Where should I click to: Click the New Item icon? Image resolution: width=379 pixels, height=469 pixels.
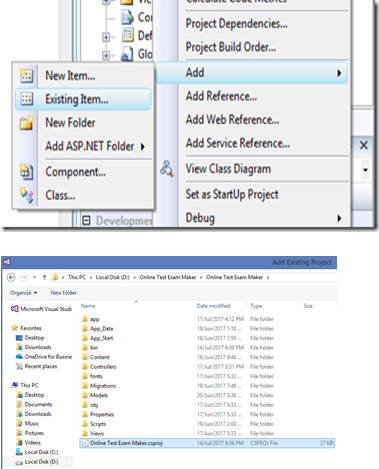point(26,76)
